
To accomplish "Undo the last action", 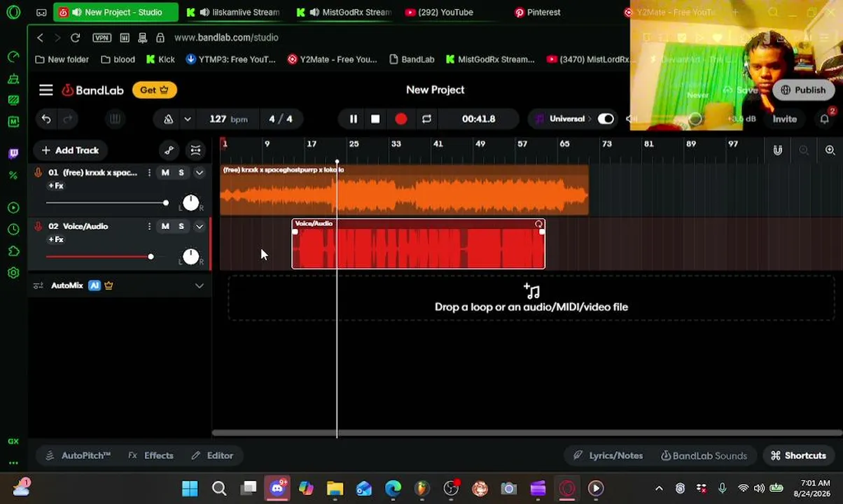I will coord(46,119).
